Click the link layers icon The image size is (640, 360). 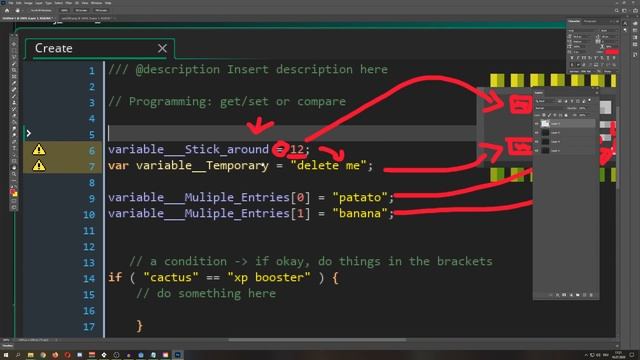tap(551, 295)
